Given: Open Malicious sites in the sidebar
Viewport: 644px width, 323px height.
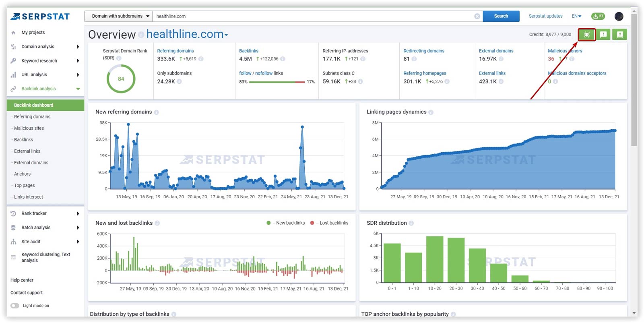Looking at the screenshot, I should pyautogui.click(x=29, y=128).
